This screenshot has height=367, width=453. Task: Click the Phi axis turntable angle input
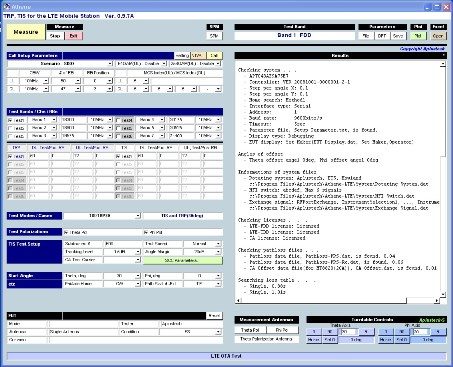click(420, 332)
